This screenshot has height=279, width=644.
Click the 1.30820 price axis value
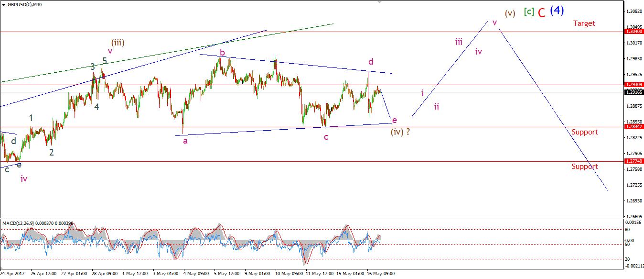[633, 11]
